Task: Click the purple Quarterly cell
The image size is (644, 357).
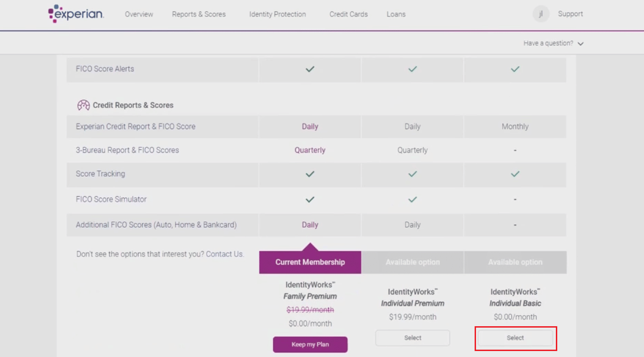Action: tap(310, 150)
